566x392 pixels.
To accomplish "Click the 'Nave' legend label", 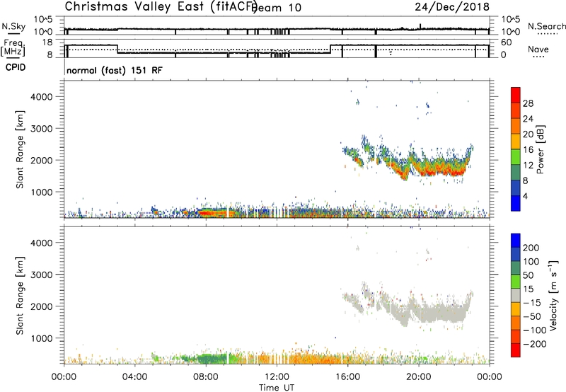I will [x=538, y=50].
